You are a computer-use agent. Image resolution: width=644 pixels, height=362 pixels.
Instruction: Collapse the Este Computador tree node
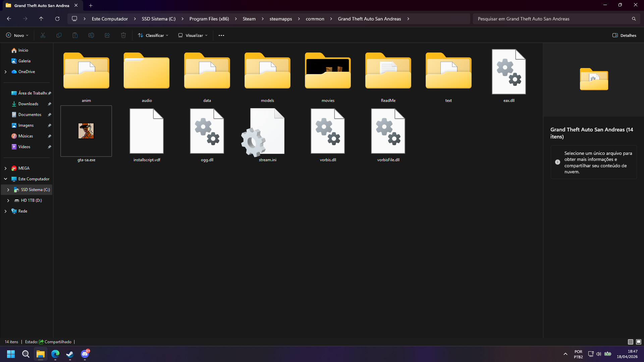[x=5, y=179]
